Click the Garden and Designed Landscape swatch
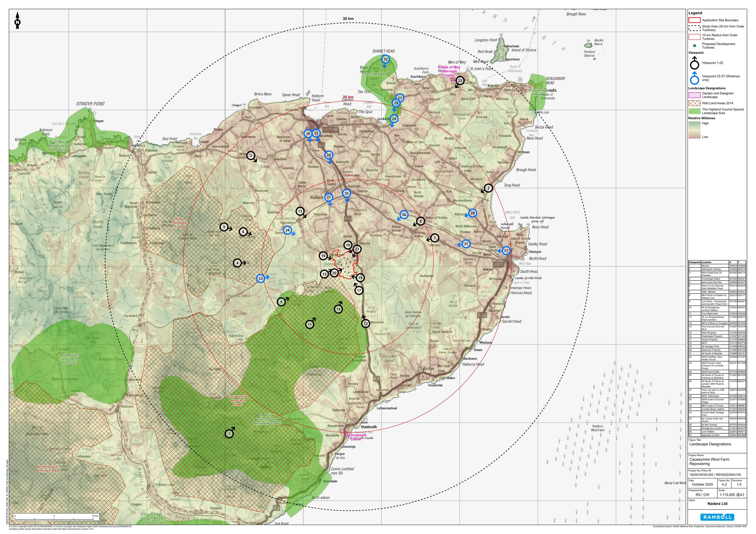The image size is (756, 534). [694, 95]
